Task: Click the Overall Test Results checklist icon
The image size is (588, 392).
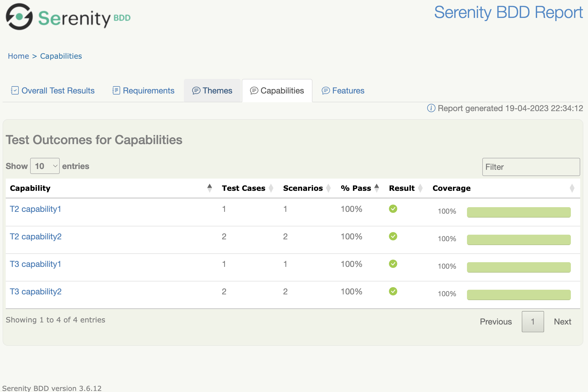Action: click(15, 91)
